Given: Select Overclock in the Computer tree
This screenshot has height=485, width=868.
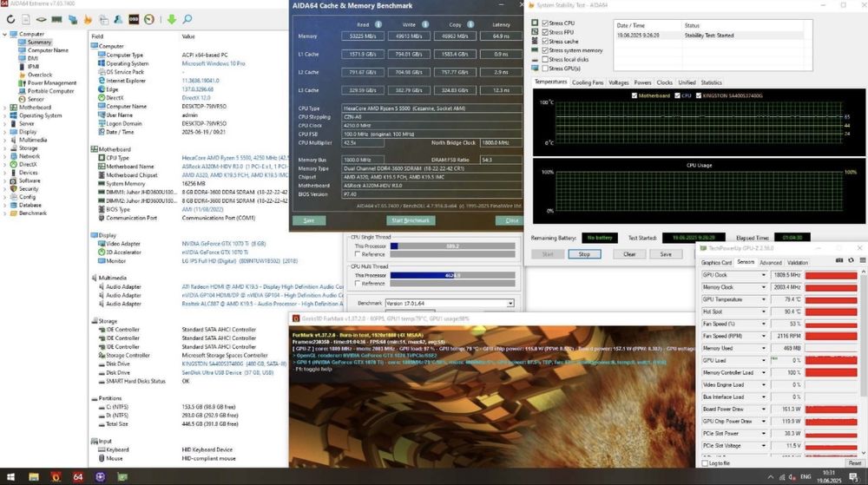Looking at the screenshot, I should (40, 75).
